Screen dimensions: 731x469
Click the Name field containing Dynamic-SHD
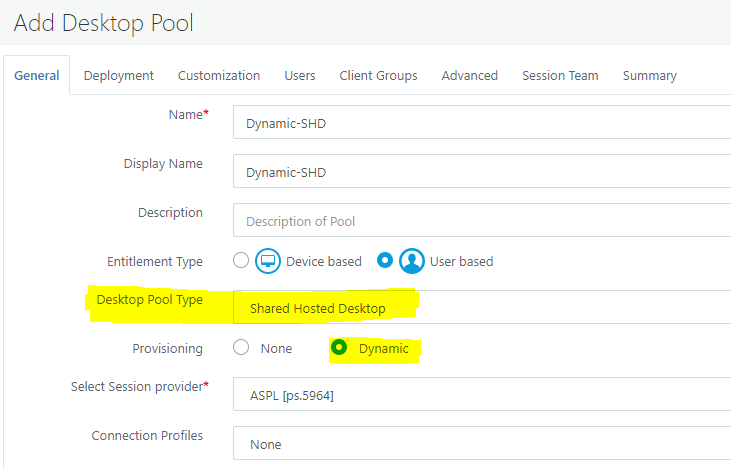click(x=482, y=122)
